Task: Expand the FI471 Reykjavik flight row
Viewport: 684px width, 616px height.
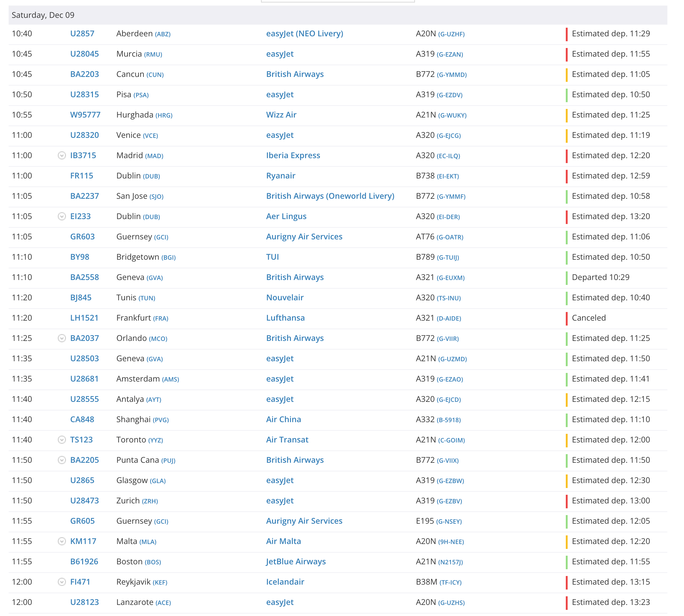Action: (x=62, y=582)
